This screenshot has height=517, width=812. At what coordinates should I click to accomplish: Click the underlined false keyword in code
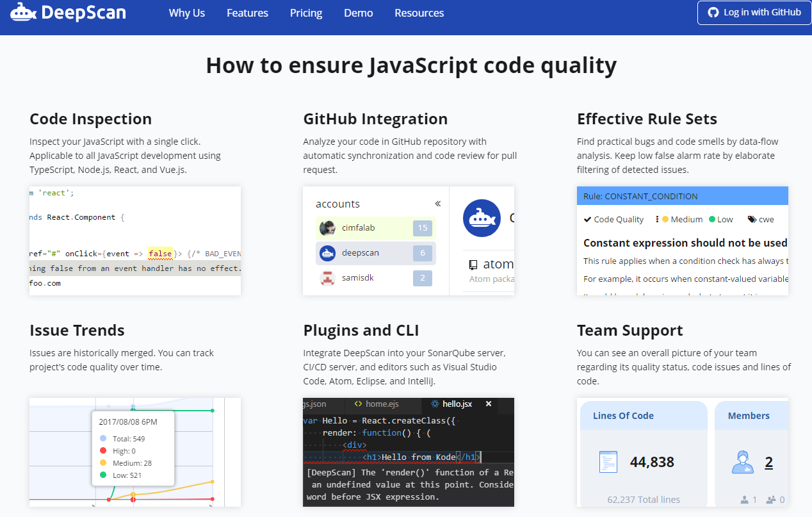tap(160, 254)
